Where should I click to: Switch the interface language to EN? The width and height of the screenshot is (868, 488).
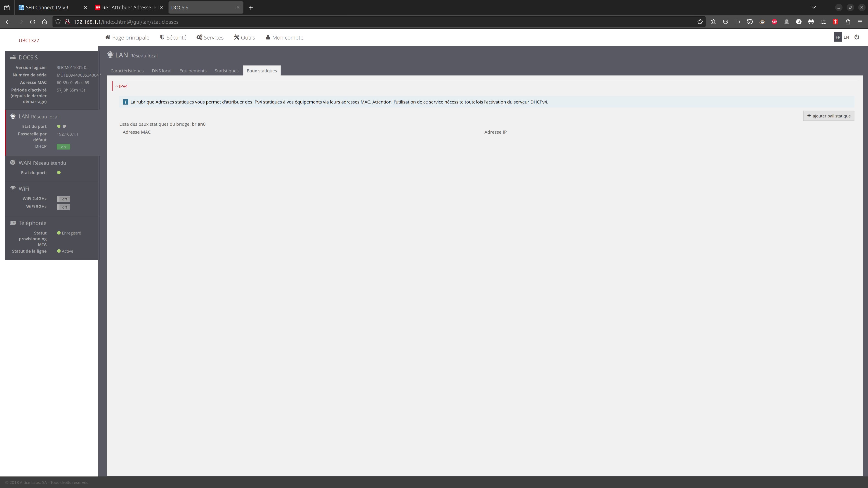[x=846, y=37]
